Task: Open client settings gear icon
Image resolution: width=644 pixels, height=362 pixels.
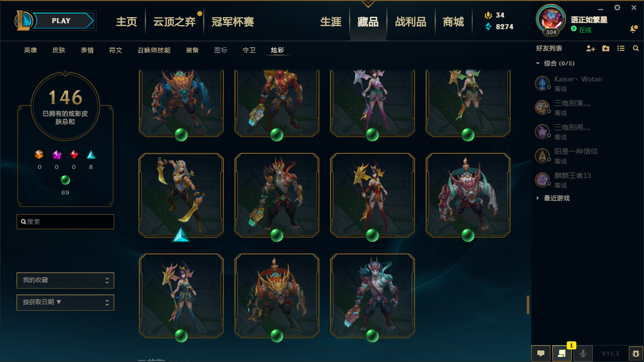Action: point(617,8)
